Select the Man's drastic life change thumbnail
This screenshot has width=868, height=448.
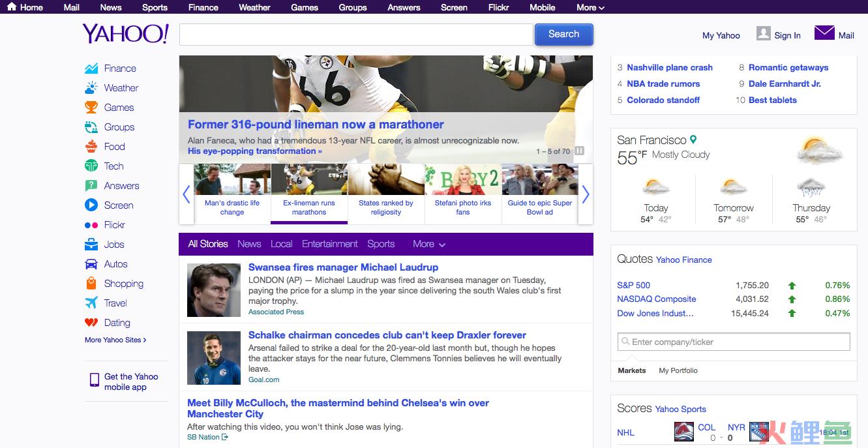[232, 194]
